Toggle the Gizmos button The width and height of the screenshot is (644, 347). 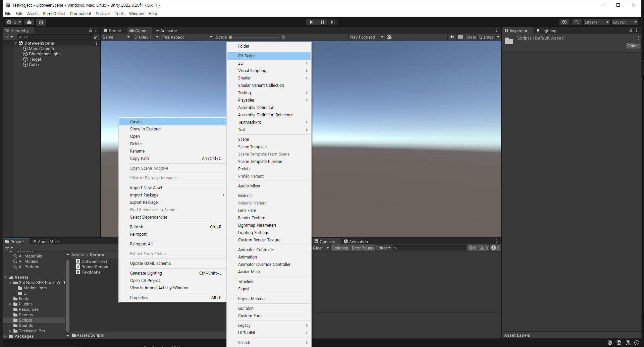pos(486,37)
